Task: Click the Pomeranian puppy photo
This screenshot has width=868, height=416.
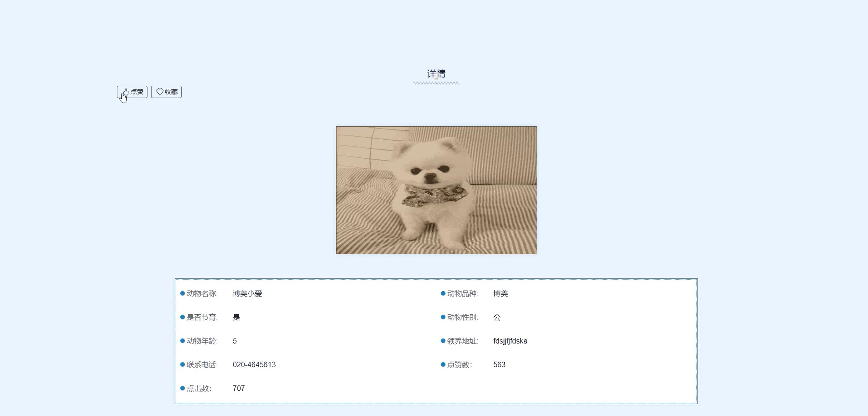Action: (x=436, y=190)
